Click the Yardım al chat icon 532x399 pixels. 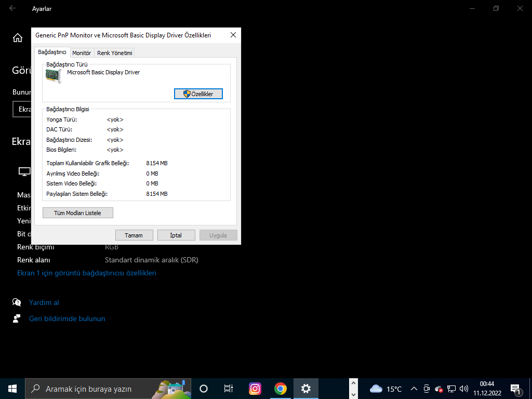(17, 302)
